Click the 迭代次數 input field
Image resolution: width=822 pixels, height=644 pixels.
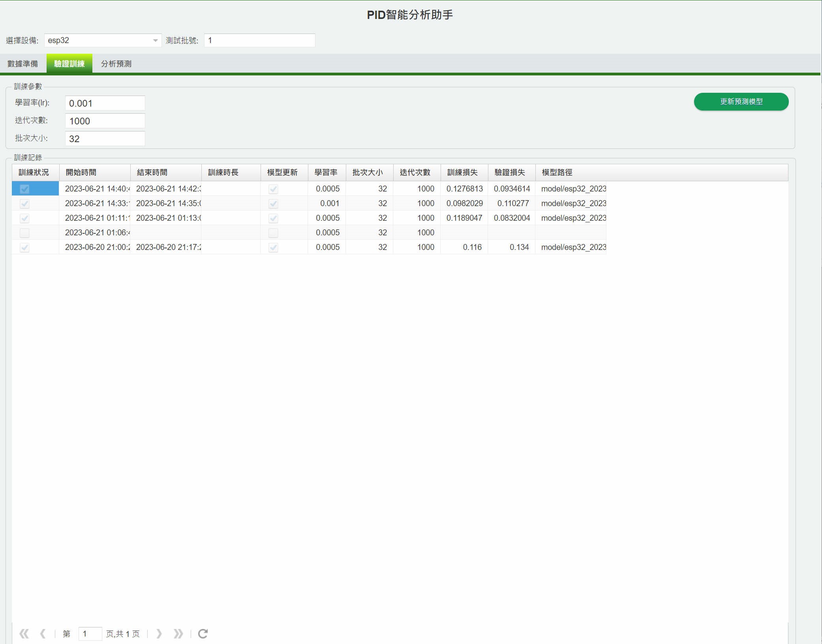click(x=105, y=121)
